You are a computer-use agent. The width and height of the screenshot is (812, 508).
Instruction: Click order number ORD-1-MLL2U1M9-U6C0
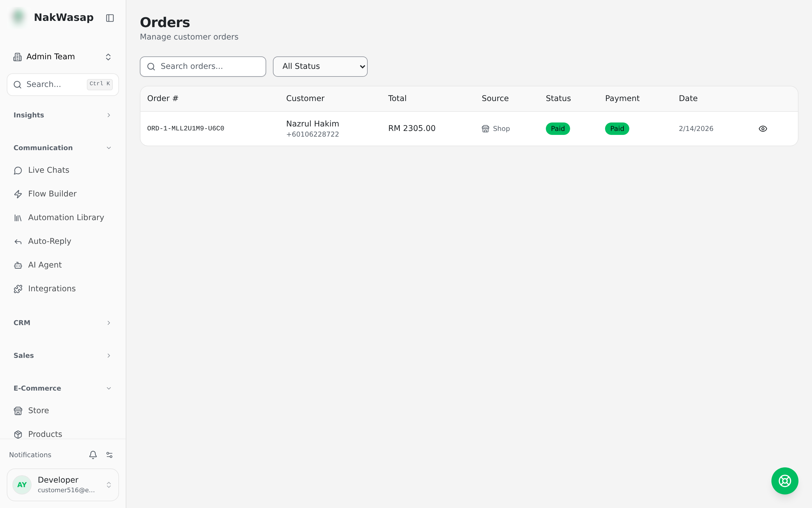(186, 128)
